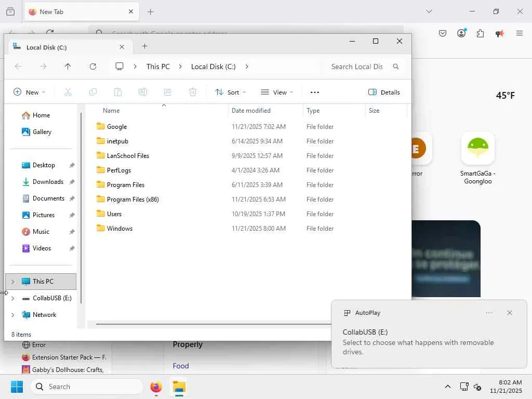Open the See more (three dots) Explorer menu

point(315,92)
